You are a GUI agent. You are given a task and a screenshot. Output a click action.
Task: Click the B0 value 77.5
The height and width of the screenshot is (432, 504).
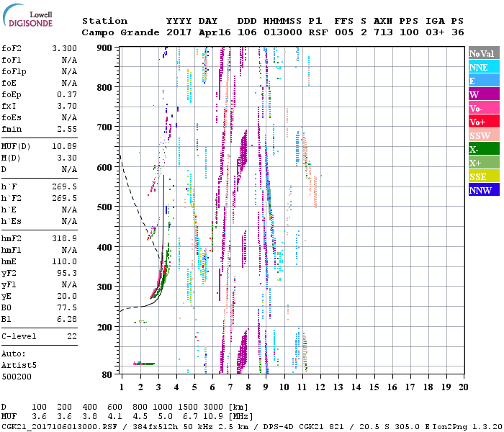click(67, 308)
